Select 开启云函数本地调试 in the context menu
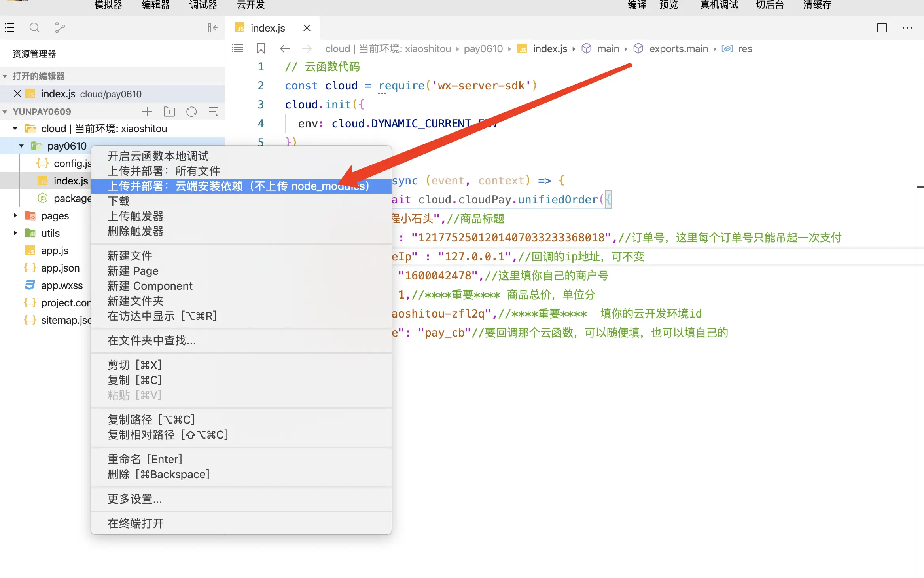This screenshot has height=578, width=924. 158,156
